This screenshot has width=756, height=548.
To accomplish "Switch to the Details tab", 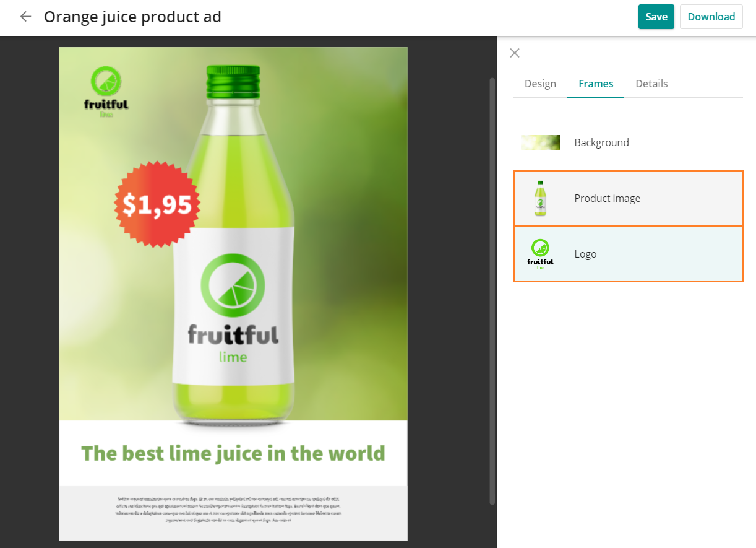I will click(651, 84).
